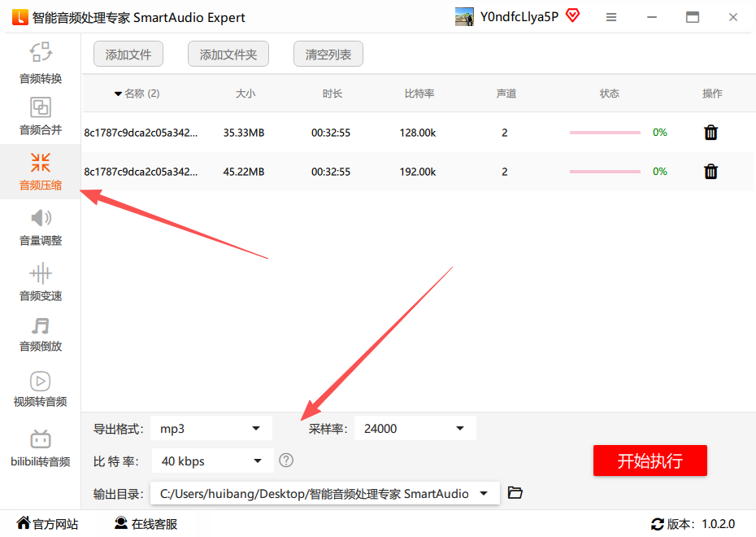756x537 pixels.
Task: Switch to the Audio Compress (音频压缩) tab
Action: pos(41,170)
